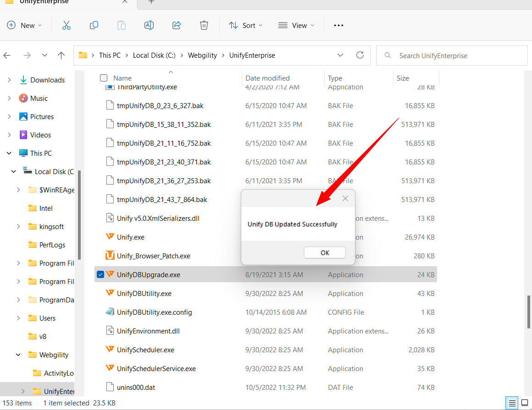Click the Cut scissors icon
Viewport: 532px width, 410px height.
pyautogui.click(x=66, y=25)
